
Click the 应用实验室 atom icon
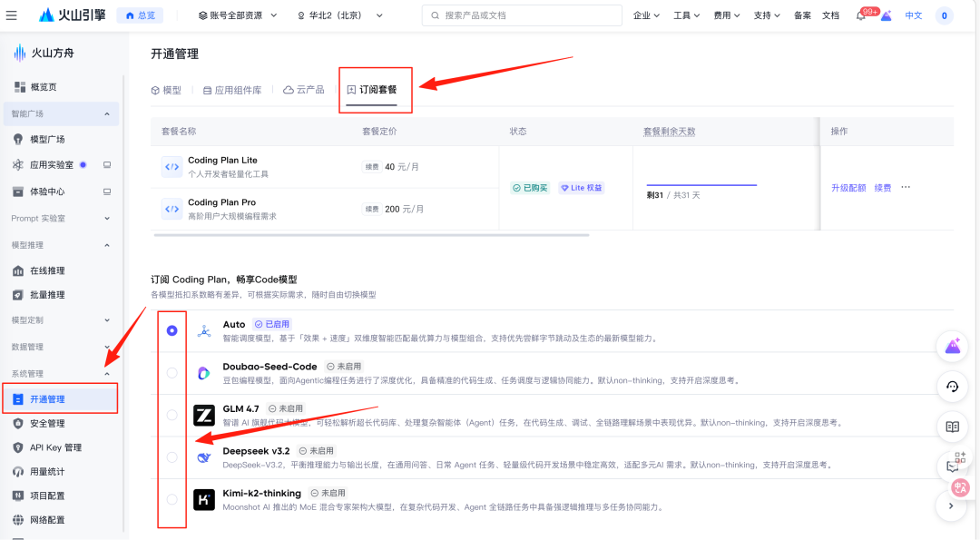tap(18, 165)
